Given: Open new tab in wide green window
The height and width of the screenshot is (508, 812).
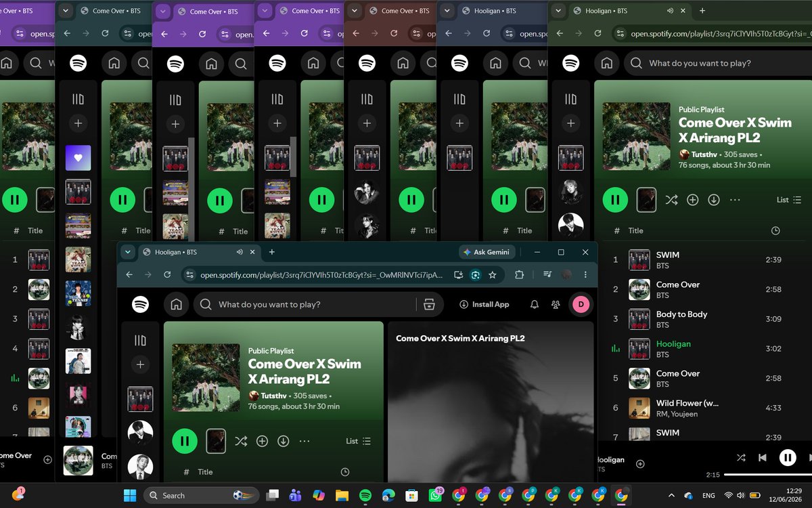Looking at the screenshot, I should coord(702,11).
